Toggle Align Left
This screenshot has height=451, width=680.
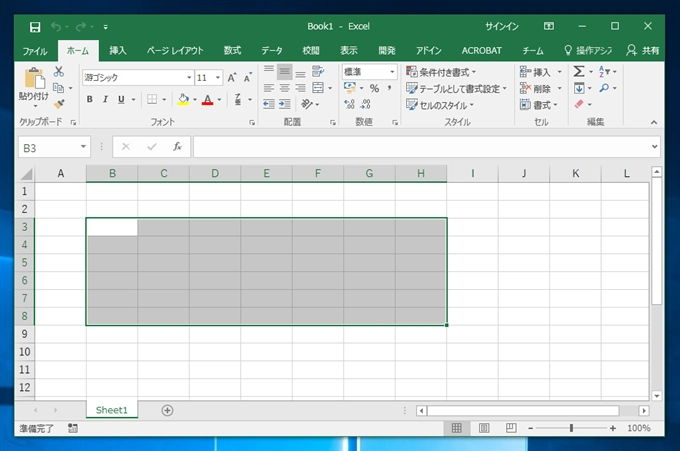(269, 88)
